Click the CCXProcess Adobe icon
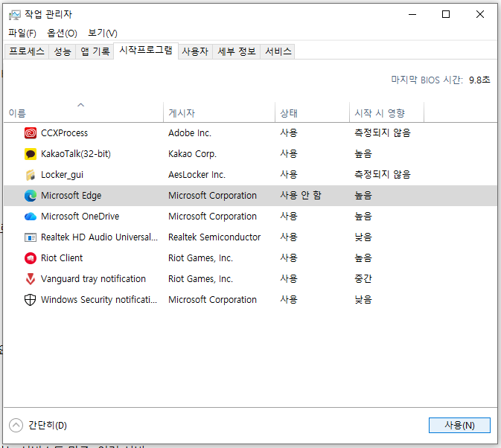Image resolution: width=501 pixels, height=448 pixels. click(31, 132)
